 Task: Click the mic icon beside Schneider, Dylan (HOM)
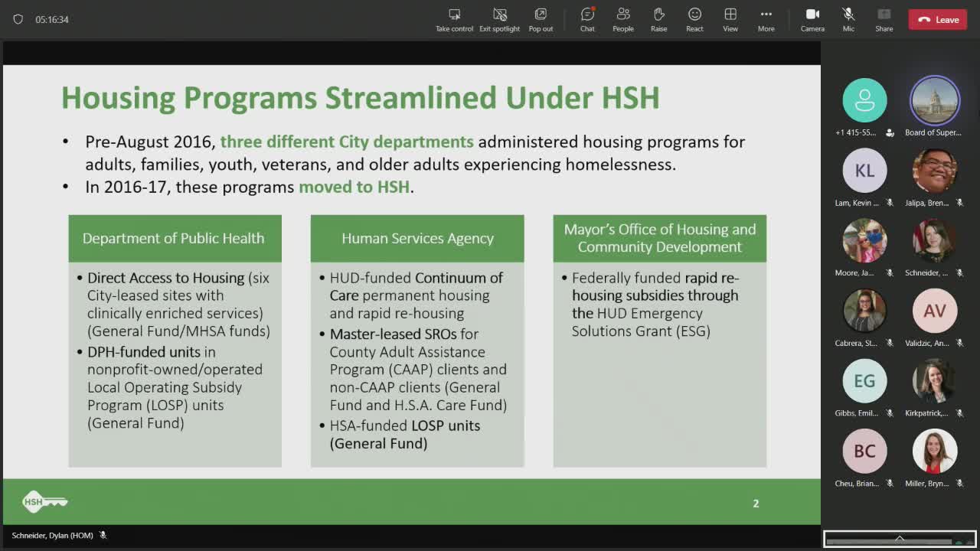pos(103,535)
